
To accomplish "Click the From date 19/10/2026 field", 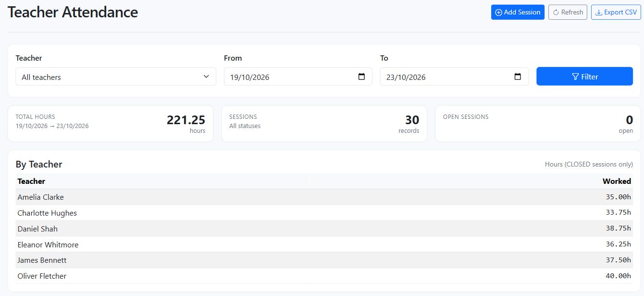I will [x=298, y=77].
